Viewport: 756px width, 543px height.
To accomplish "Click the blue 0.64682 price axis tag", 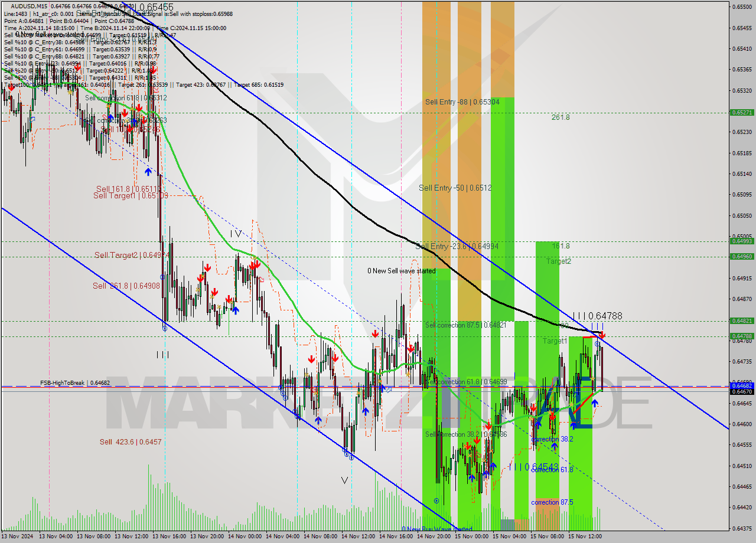I will 741,386.
